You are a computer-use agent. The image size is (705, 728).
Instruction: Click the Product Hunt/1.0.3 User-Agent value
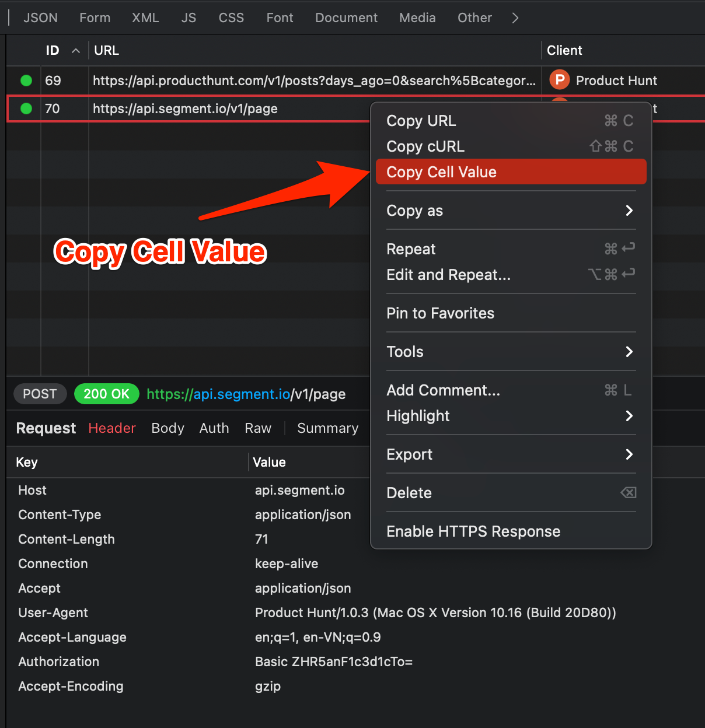pos(435,613)
